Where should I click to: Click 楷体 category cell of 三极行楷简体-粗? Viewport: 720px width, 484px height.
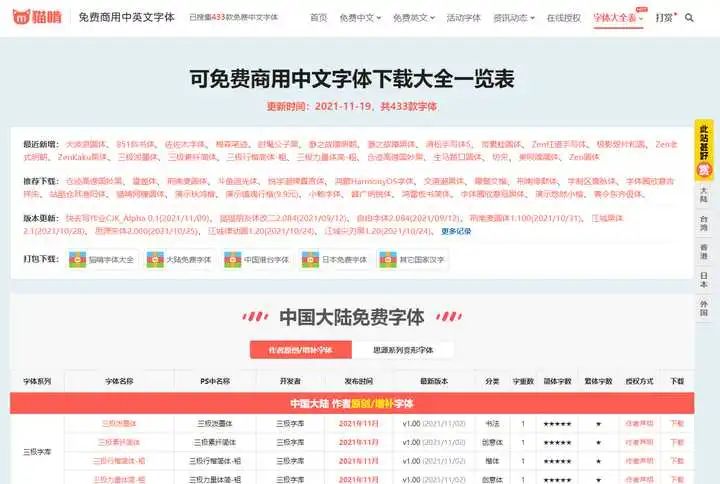tap(492, 461)
